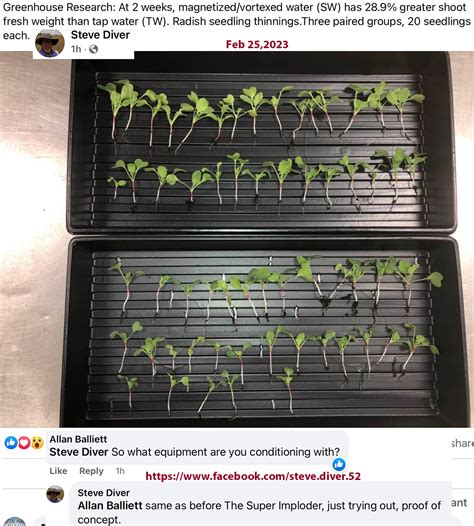
Task: Open Steve Diver's profile picture in post header
Action: [50, 43]
